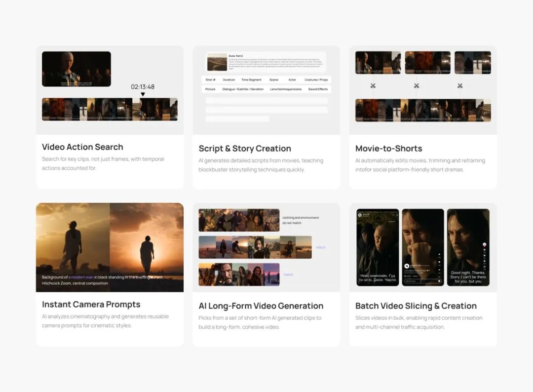
Task: Open the middle Movie-to-Shorts clip thumbnail
Action: pos(427,63)
